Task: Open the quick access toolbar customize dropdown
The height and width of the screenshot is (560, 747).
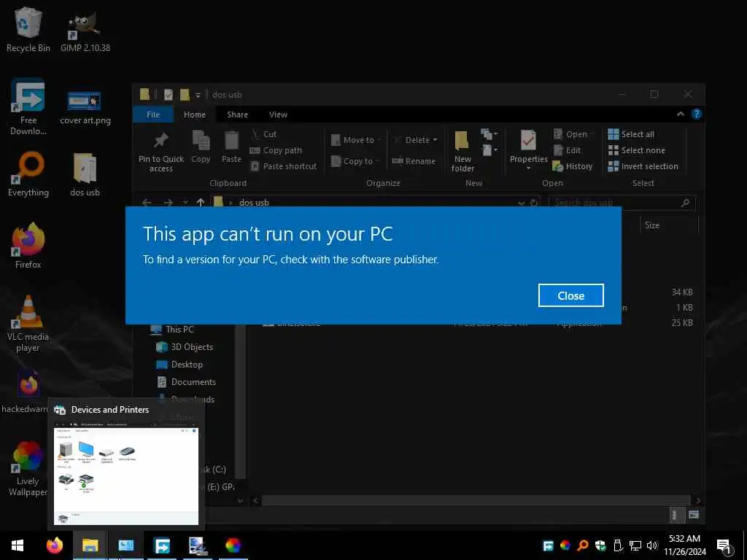Action: click(x=198, y=96)
